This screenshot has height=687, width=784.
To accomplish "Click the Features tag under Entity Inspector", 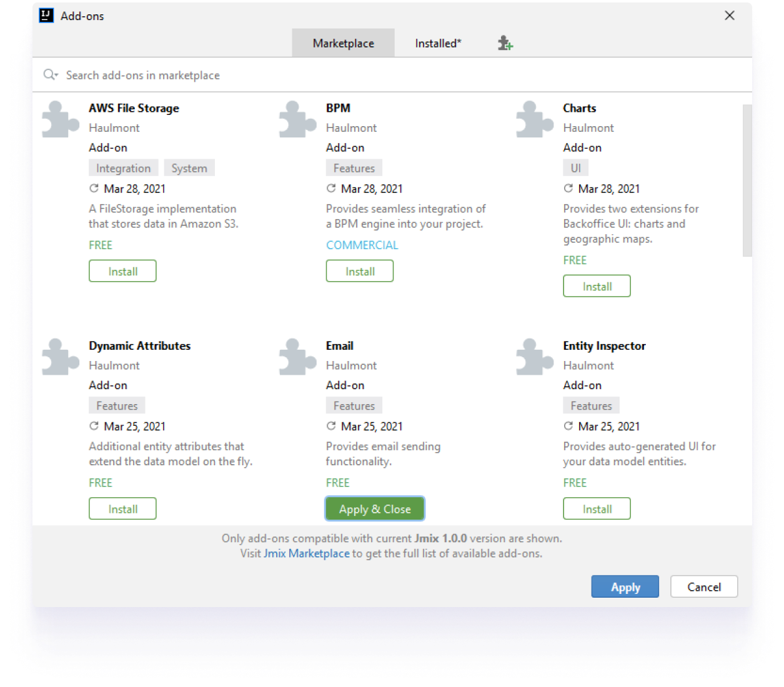I will (x=592, y=405).
